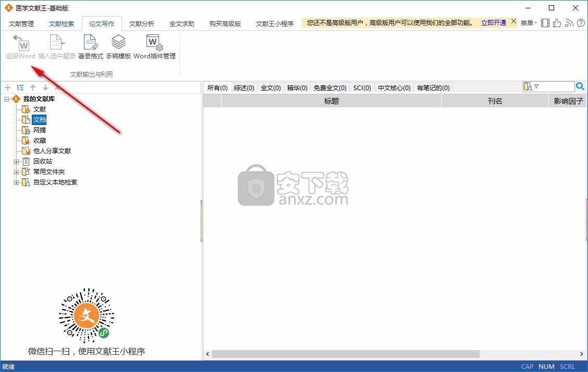Go to the 购买高级版 tab
The height and width of the screenshot is (372, 588).
tap(225, 23)
